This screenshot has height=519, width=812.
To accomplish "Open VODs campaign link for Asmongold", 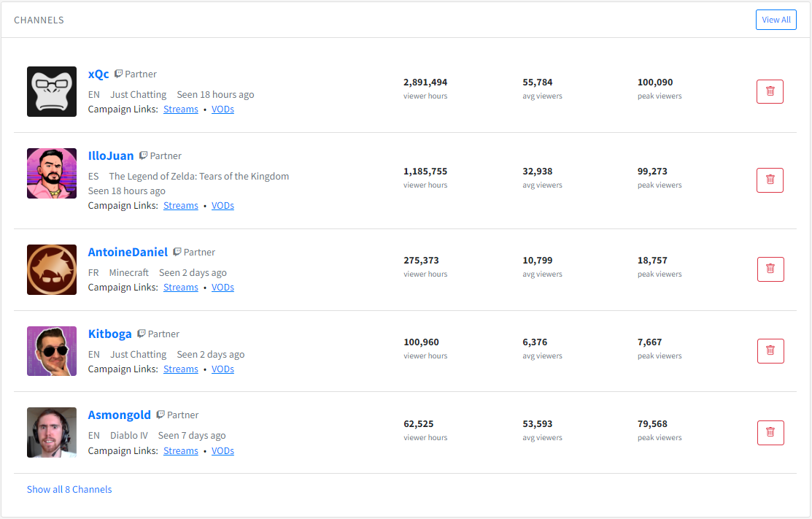I will coord(223,451).
